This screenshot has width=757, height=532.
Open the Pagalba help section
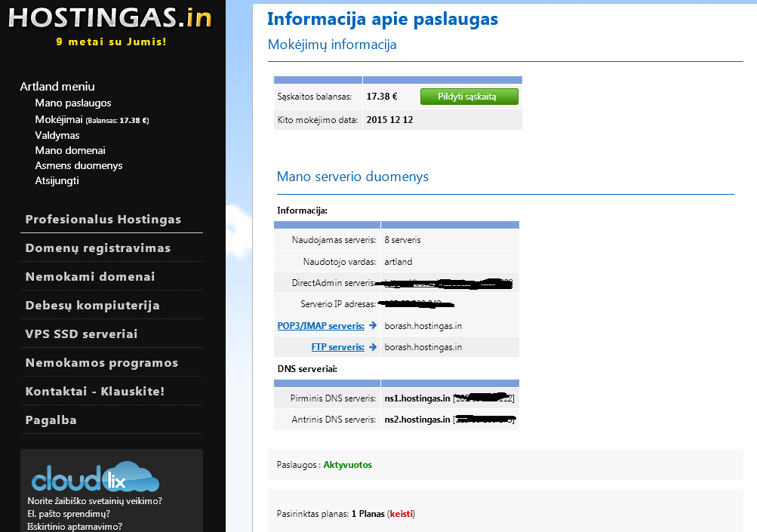[51, 420]
